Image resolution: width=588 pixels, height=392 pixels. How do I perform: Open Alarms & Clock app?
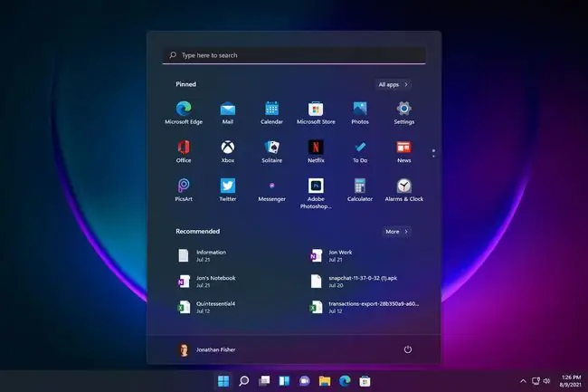(x=403, y=190)
